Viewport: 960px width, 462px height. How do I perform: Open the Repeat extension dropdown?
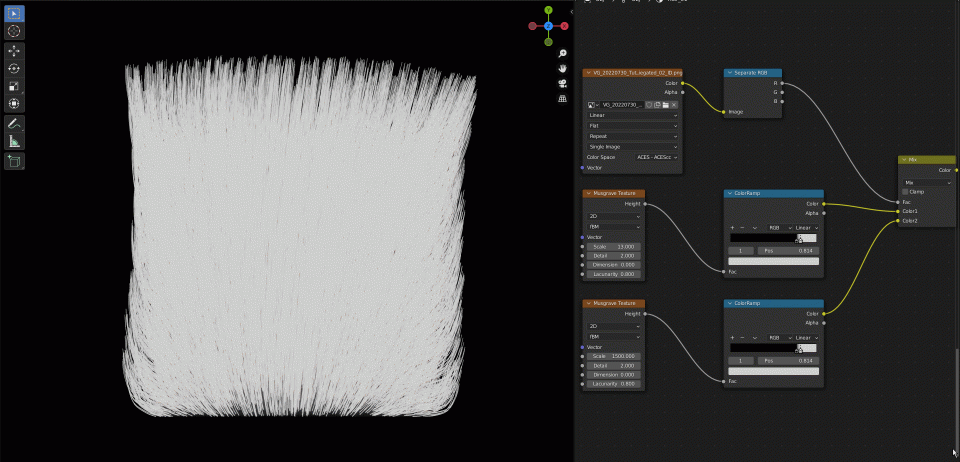click(632, 136)
